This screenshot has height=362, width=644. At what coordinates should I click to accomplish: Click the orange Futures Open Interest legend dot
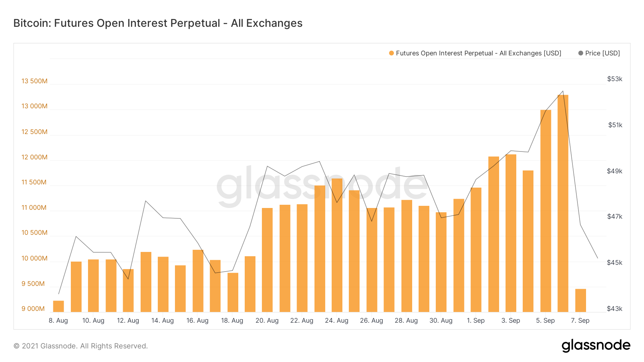tap(391, 53)
